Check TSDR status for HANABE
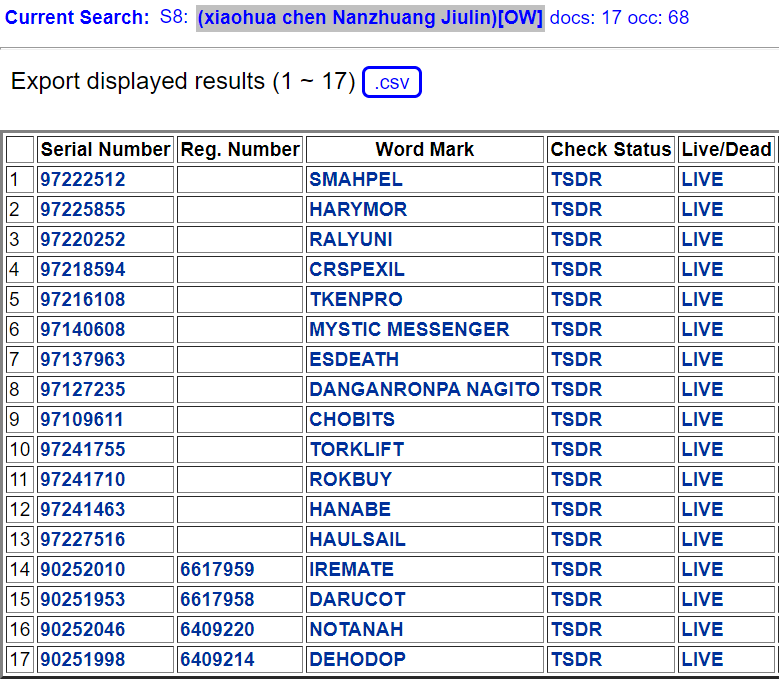779x689 pixels. (x=576, y=509)
